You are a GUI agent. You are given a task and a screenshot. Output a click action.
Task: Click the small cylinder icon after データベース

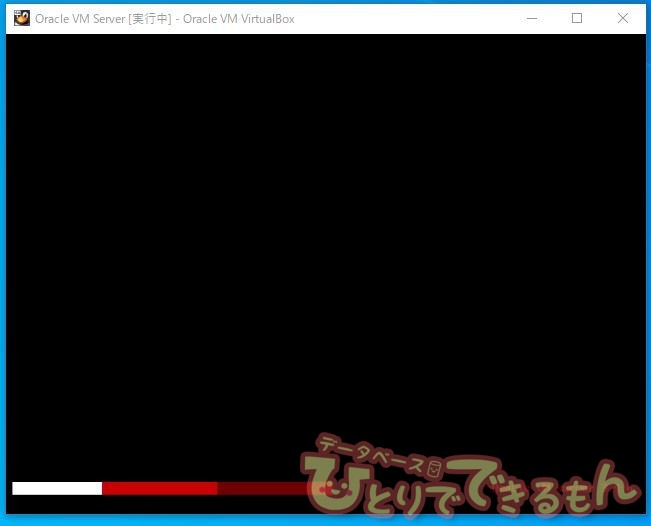click(434, 467)
